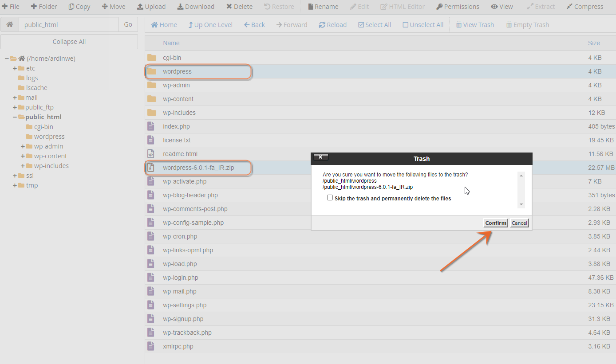
Task: Click the readme.html file icon
Action: click(x=151, y=154)
